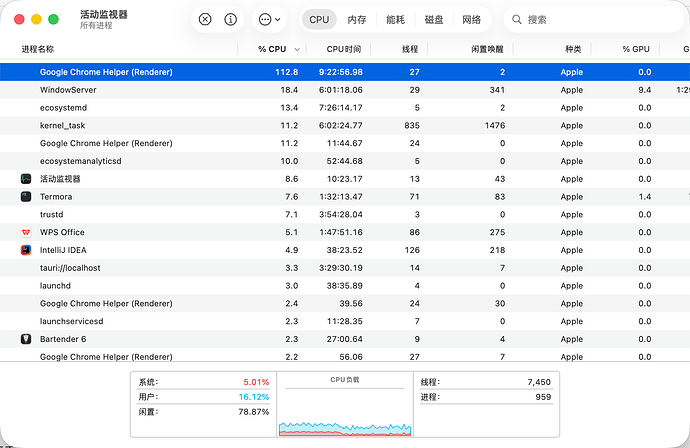690x448 pixels.
Task: Click WindowServer's 9.4 GPU value
Action: (x=645, y=90)
